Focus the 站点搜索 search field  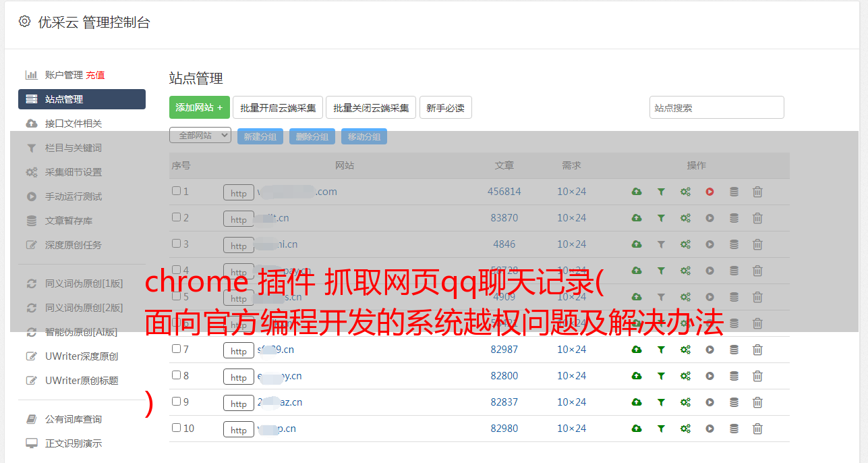coord(716,107)
